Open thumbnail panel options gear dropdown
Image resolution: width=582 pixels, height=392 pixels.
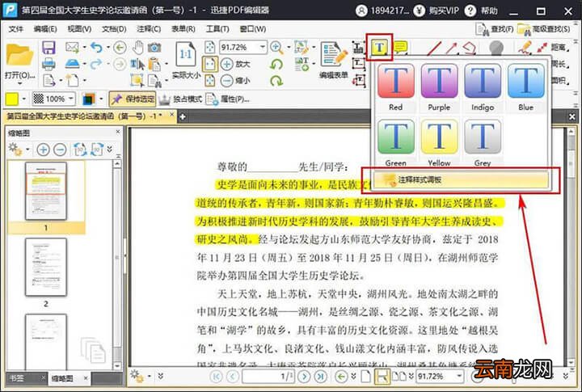pyautogui.click(x=19, y=150)
